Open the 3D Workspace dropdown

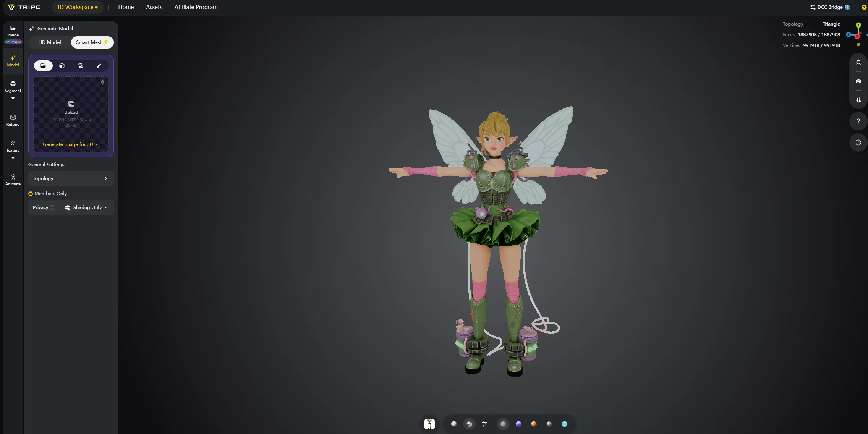tap(77, 7)
